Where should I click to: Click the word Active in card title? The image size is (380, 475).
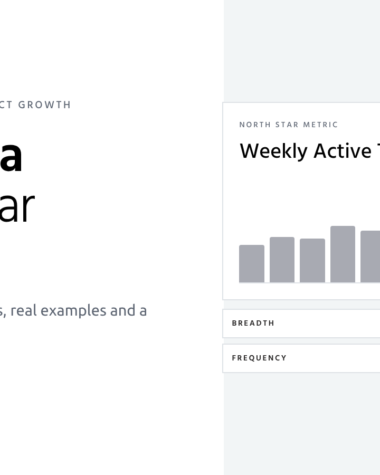point(342,151)
